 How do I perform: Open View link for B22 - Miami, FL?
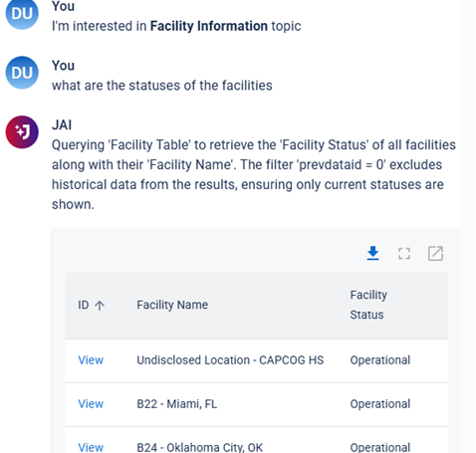click(x=91, y=404)
